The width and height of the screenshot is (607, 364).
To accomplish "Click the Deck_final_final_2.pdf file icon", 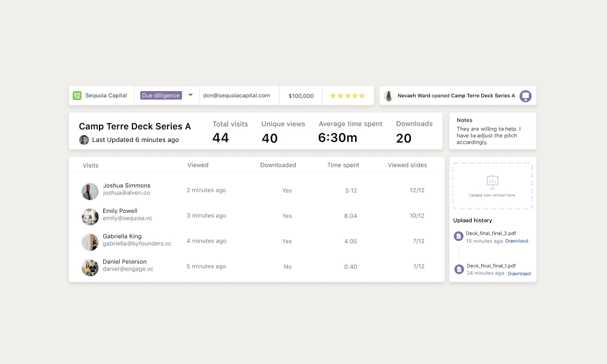I will click(x=459, y=237).
